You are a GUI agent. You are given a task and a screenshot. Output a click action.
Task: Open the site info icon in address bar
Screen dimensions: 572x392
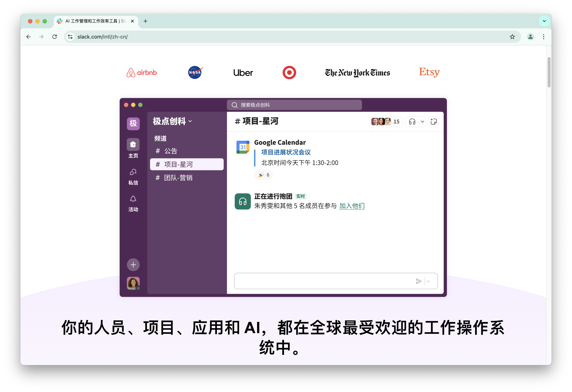click(x=70, y=37)
